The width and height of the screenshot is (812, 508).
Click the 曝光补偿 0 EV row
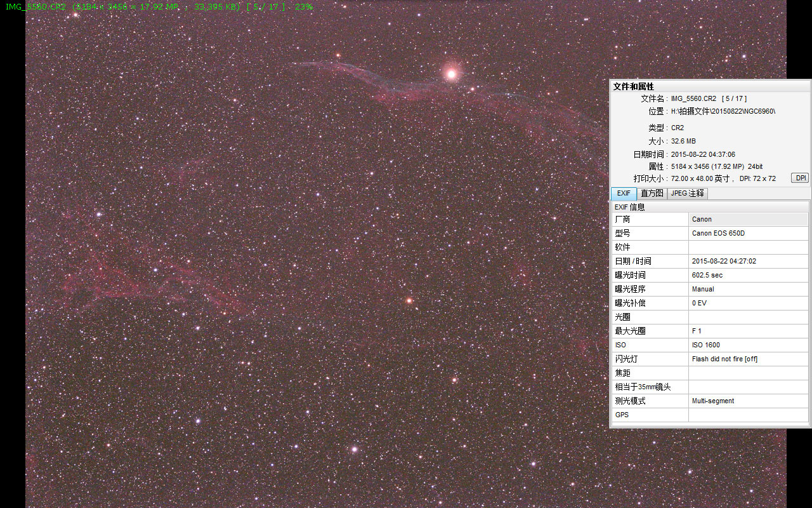coord(709,303)
